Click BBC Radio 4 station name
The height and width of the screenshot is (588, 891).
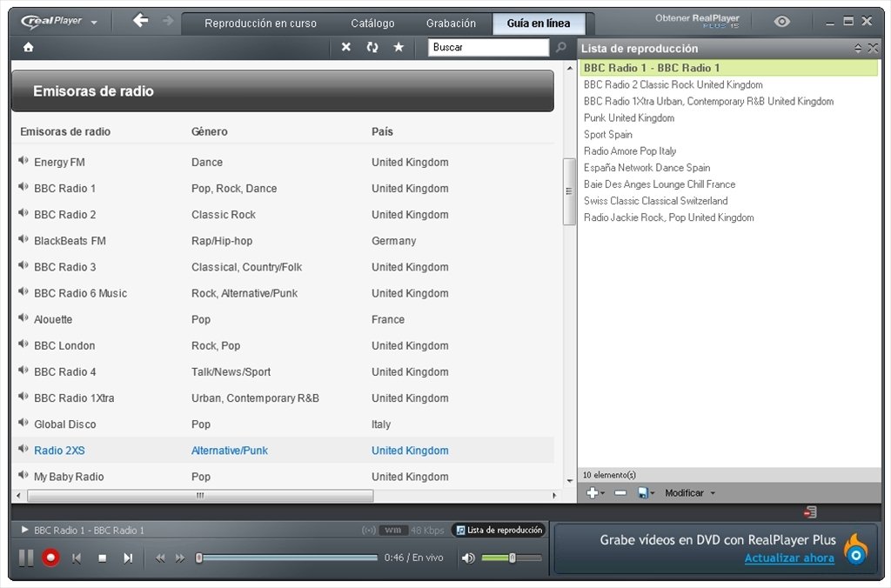(65, 371)
